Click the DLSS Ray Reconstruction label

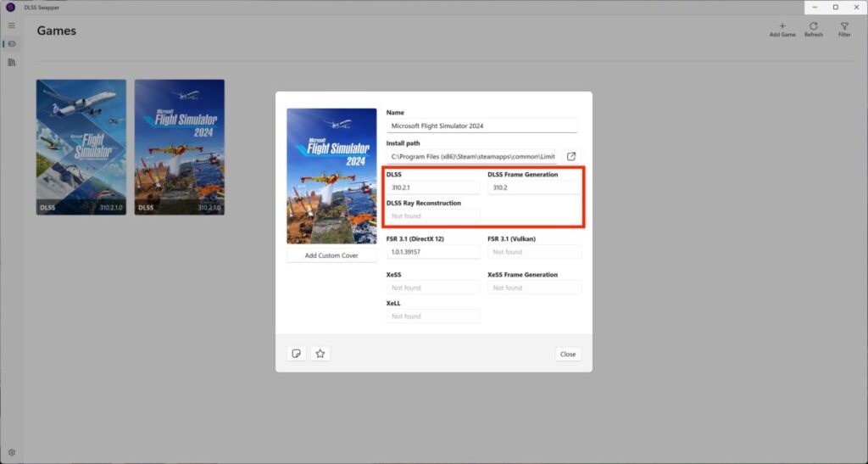click(x=424, y=204)
